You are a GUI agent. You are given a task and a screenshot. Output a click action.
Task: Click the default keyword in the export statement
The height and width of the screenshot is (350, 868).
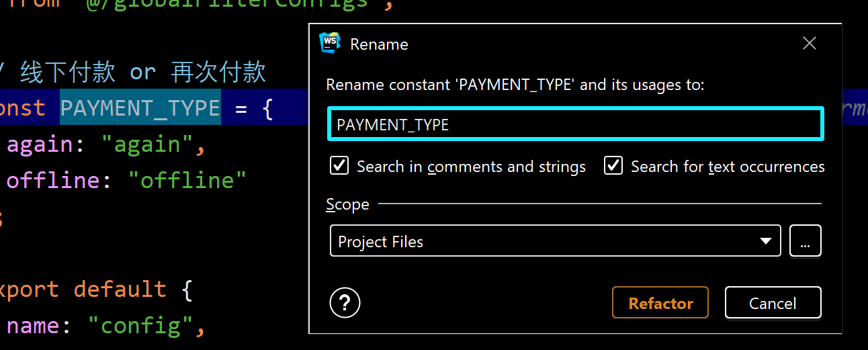click(x=120, y=290)
